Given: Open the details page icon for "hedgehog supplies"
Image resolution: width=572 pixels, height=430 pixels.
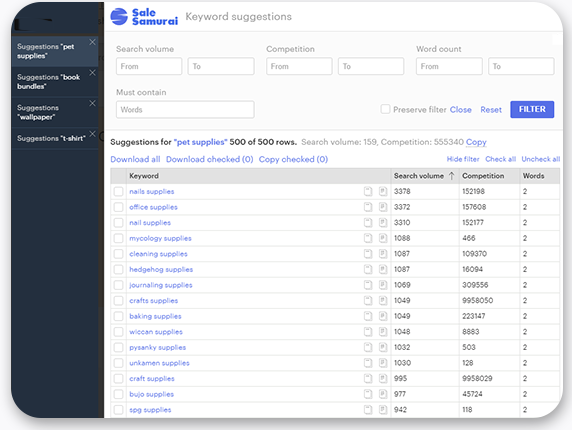Looking at the screenshot, I should [383, 269].
